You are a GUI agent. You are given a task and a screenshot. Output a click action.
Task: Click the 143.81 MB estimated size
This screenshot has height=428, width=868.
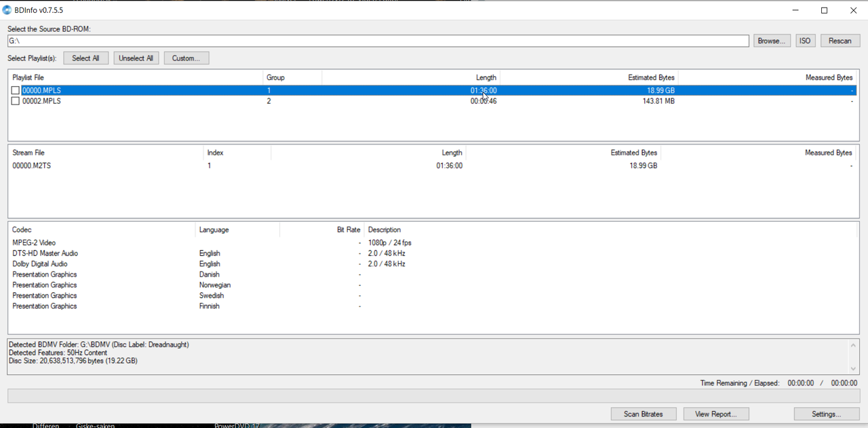coord(658,101)
